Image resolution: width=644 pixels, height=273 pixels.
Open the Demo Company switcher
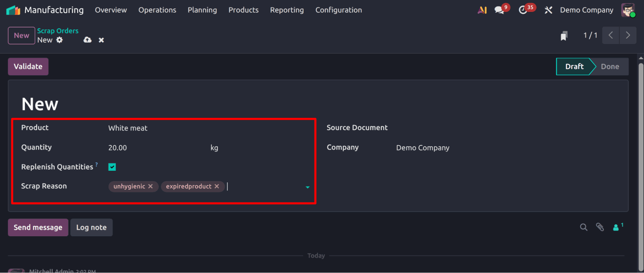pyautogui.click(x=586, y=10)
